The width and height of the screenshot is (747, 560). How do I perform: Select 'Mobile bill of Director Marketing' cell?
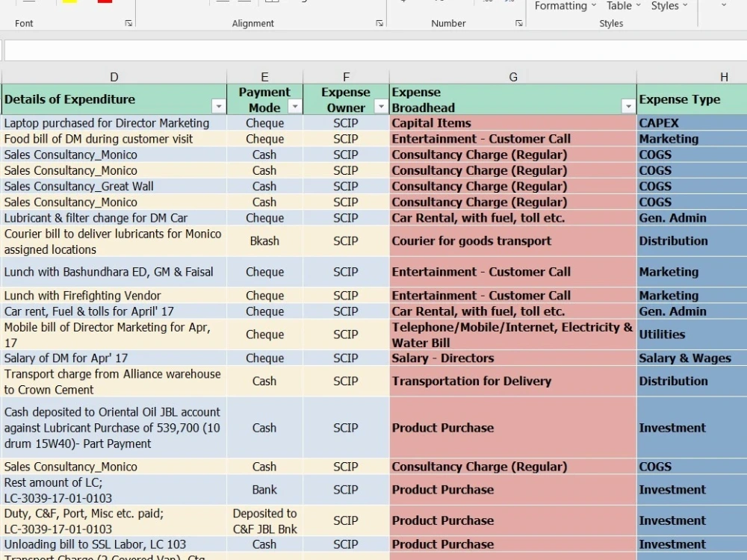114,335
